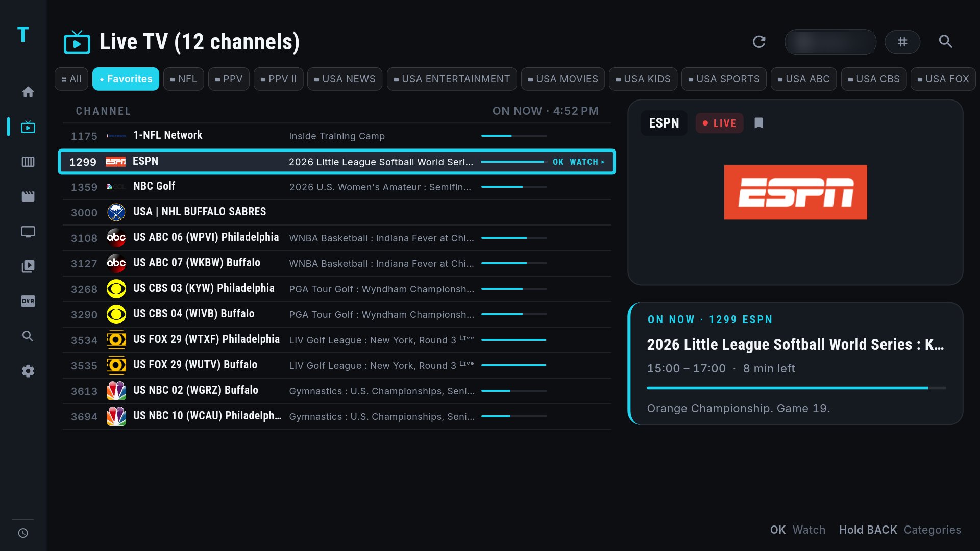
Task: Open channel number entry button
Action: point(902,42)
